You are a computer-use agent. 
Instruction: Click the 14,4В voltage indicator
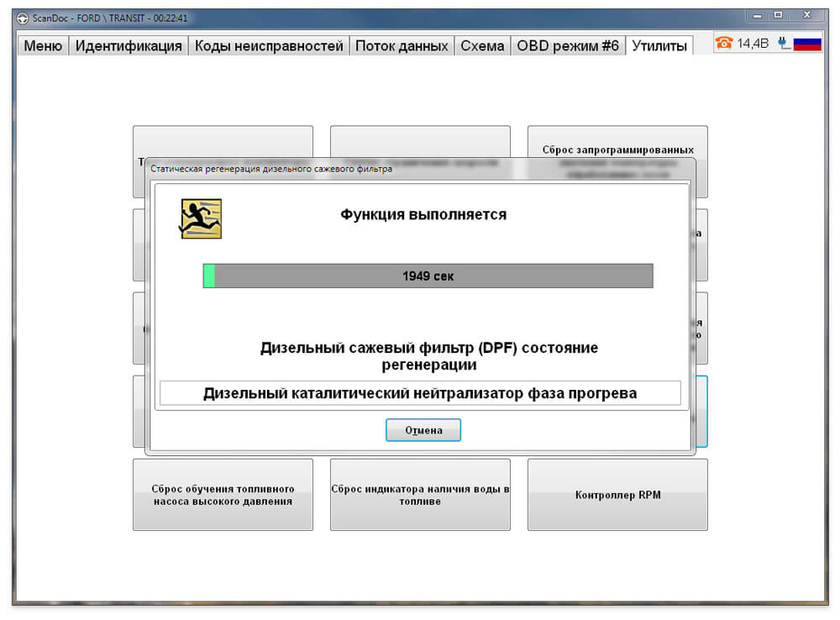pos(753,44)
